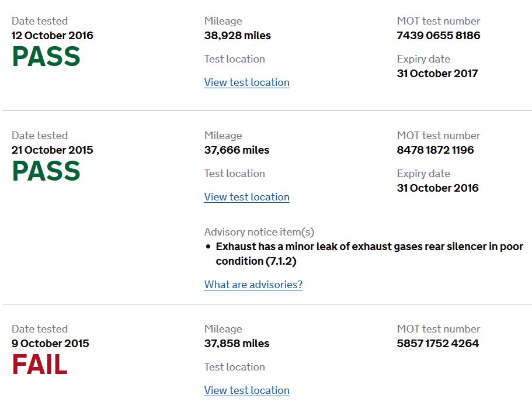532x419 pixels.
Task: Click the PASS result for 12 October 2016
Action: [x=46, y=56]
